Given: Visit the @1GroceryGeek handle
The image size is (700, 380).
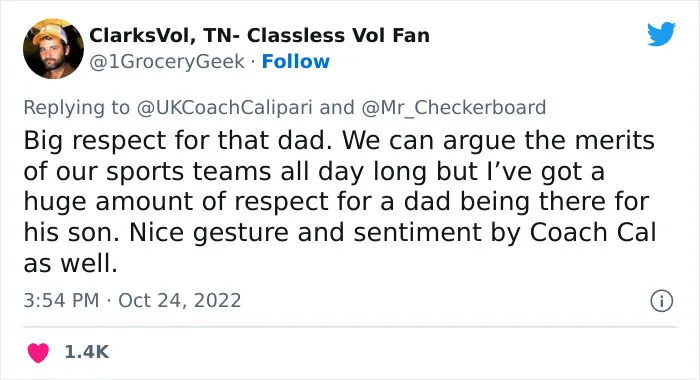Looking at the screenshot, I should pyautogui.click(x=167, y=62).
